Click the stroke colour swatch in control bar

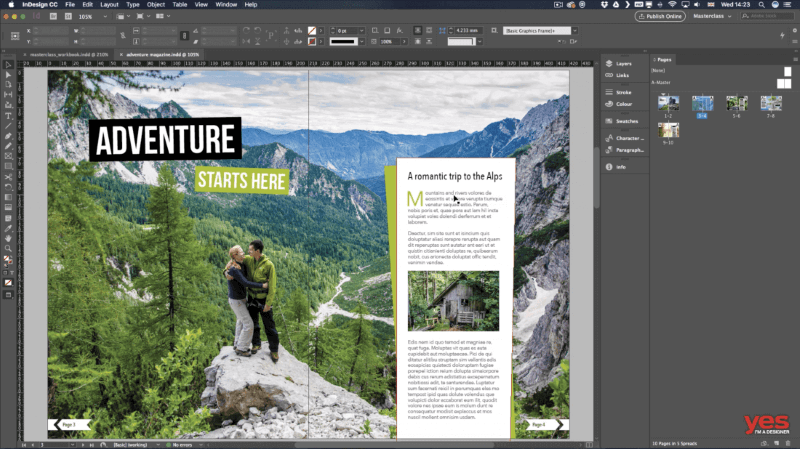pos(313,41)
